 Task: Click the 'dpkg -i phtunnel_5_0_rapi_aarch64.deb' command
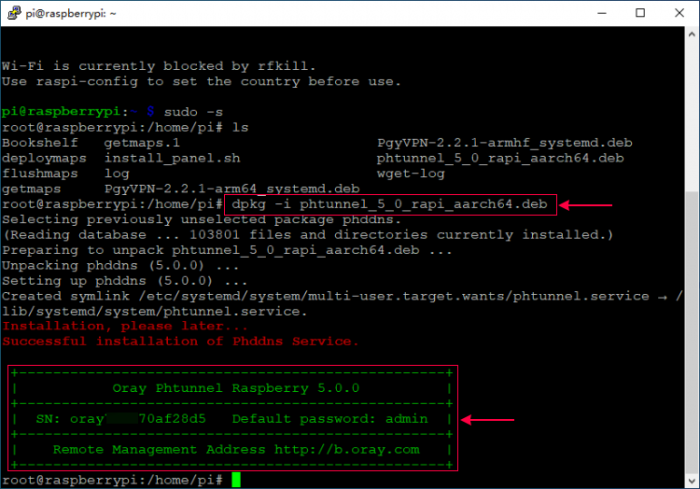click(389, 204)
